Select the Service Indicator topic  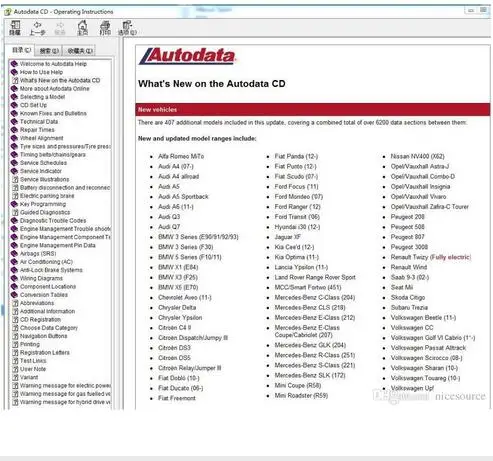[x=41, y=171]
